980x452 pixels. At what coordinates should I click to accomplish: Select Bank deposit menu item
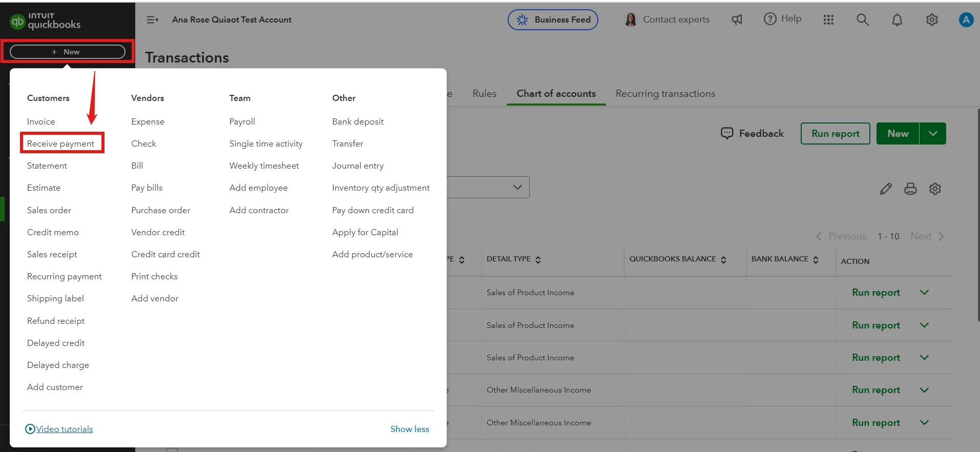[x=358, y=121]
